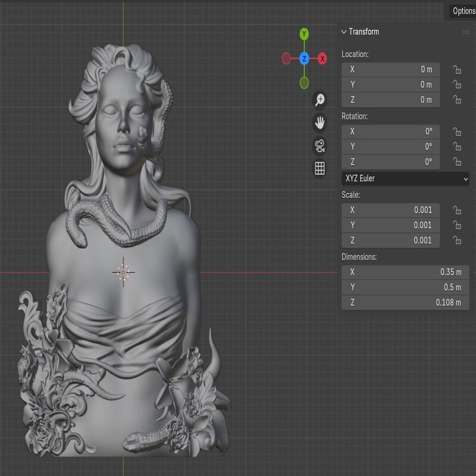476x476 pixels.
Task: Click Dimensions Z field showing 0.108 m
Action: click(x=405, y=303)
